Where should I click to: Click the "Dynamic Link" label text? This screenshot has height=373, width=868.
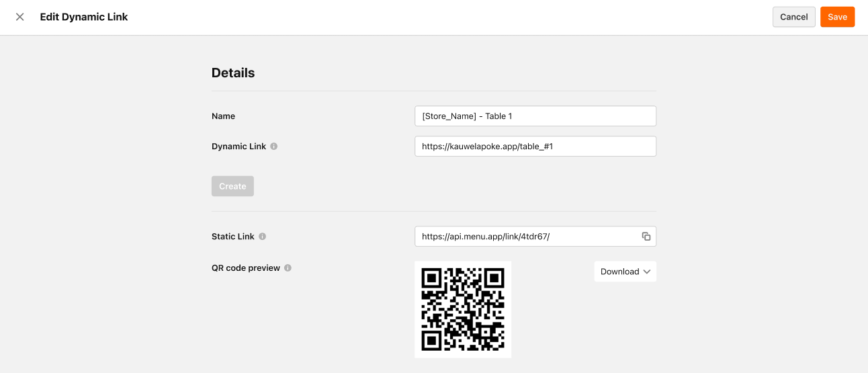(239, 147)
